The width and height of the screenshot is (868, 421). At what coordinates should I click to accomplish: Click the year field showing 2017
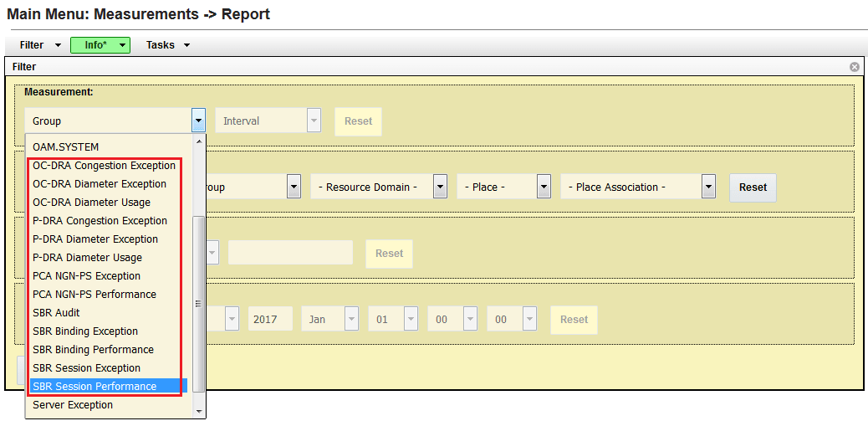(271, 320)
